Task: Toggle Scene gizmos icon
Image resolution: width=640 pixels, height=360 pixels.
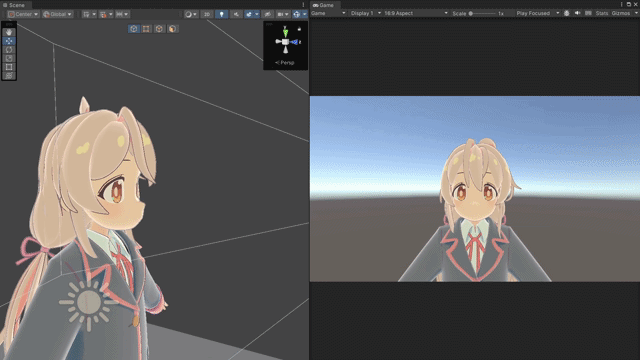Action: click(297, 14)
